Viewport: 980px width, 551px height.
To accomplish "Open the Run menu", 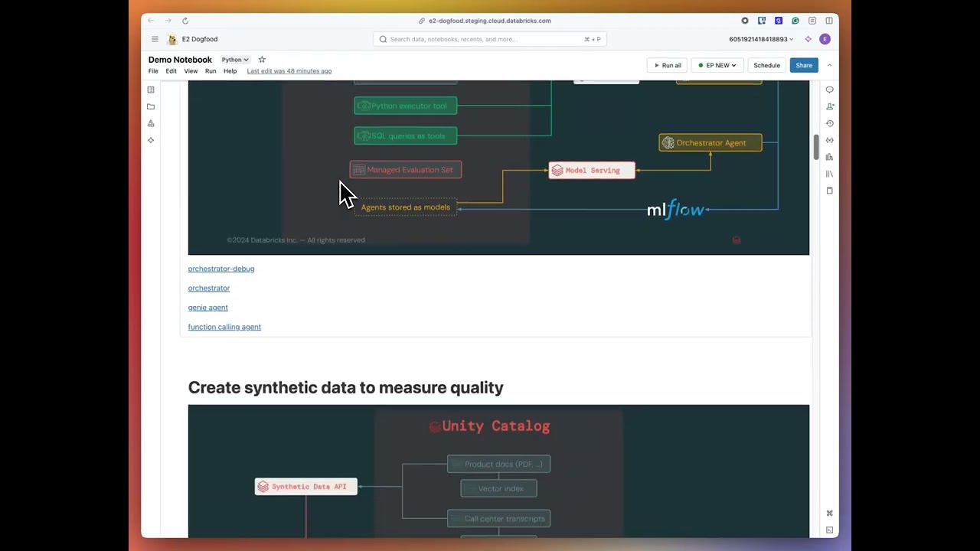I will pos(211,71).
